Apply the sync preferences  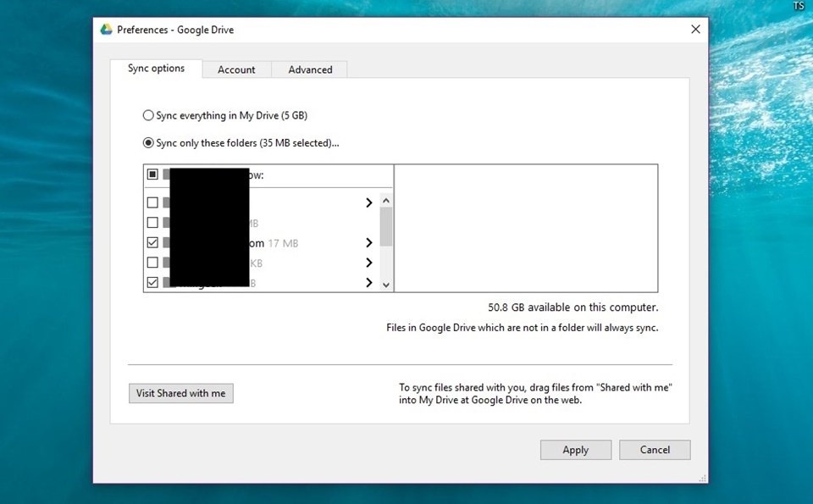click(x=576, y=450)
